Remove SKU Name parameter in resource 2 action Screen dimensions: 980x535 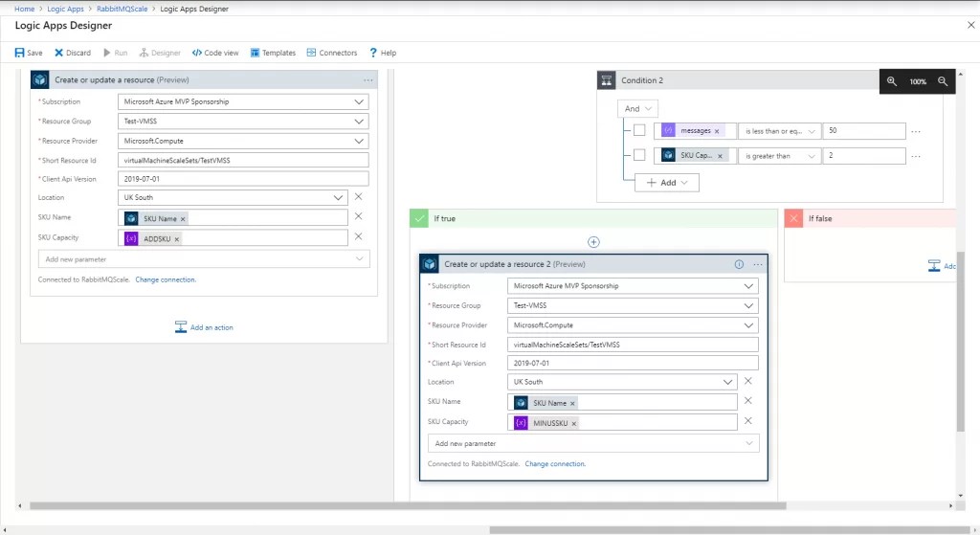747,401
